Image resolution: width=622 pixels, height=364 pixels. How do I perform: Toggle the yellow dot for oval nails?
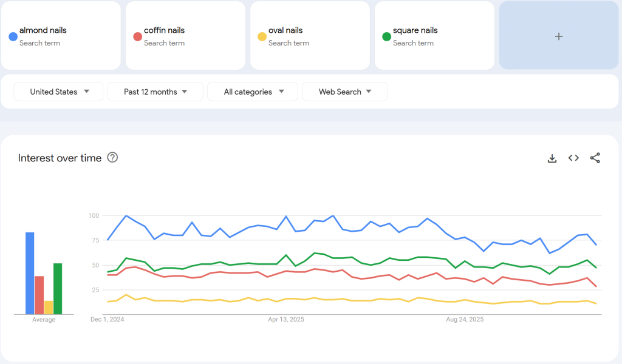coord(262,36)
